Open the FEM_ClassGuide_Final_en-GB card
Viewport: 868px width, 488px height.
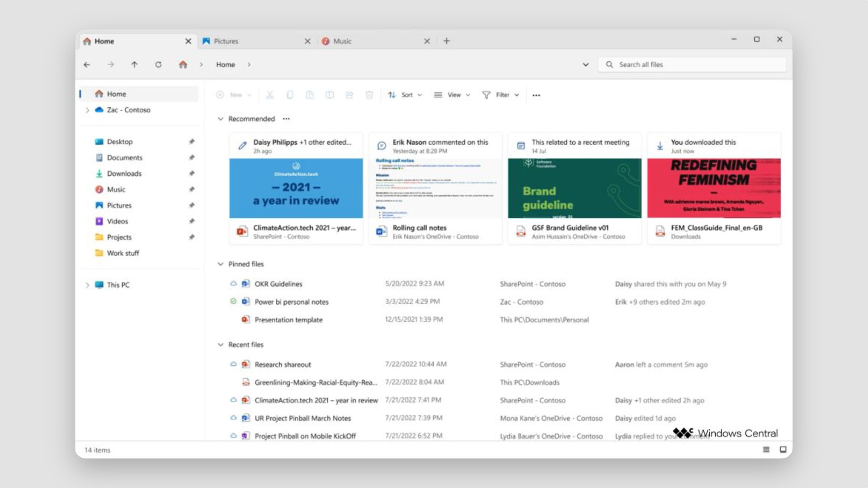point(714,188)
